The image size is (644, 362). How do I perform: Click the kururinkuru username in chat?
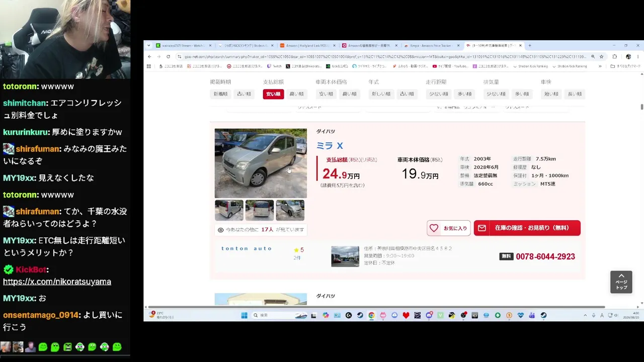27,132
